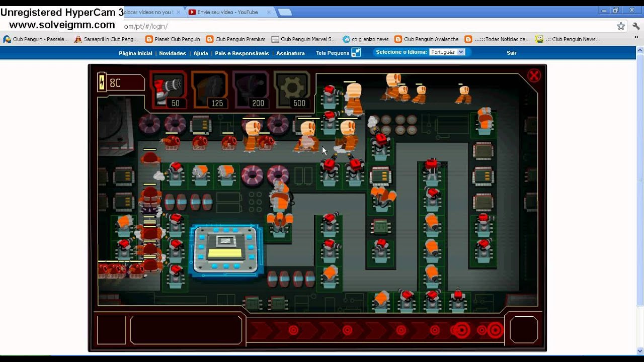Open the Club Penguin Avalanche bookmark
The height and width of the screenshot is (362, 644).
click(x=427, y=39)
